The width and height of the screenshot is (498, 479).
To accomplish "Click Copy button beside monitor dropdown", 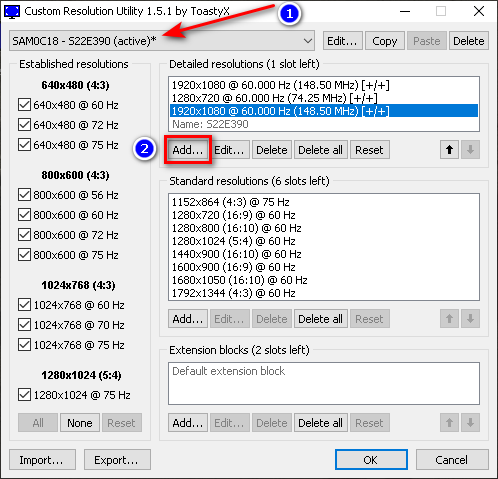I will pyautogui.click(x=385, y=41).
